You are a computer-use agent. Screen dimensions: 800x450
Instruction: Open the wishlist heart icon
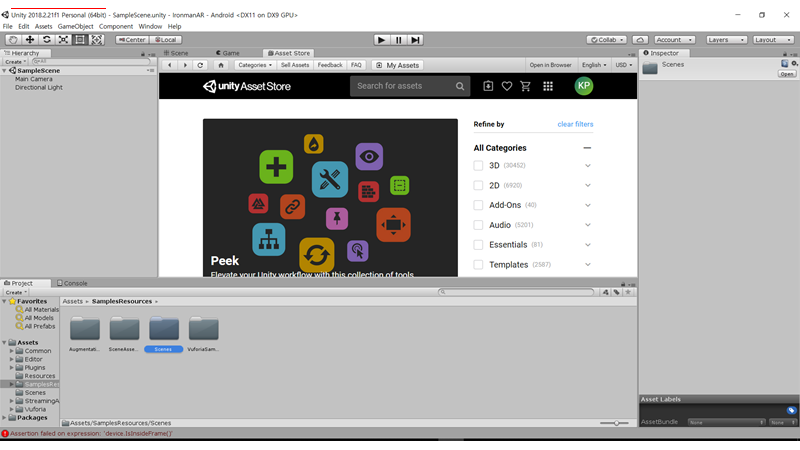(507, 86)
